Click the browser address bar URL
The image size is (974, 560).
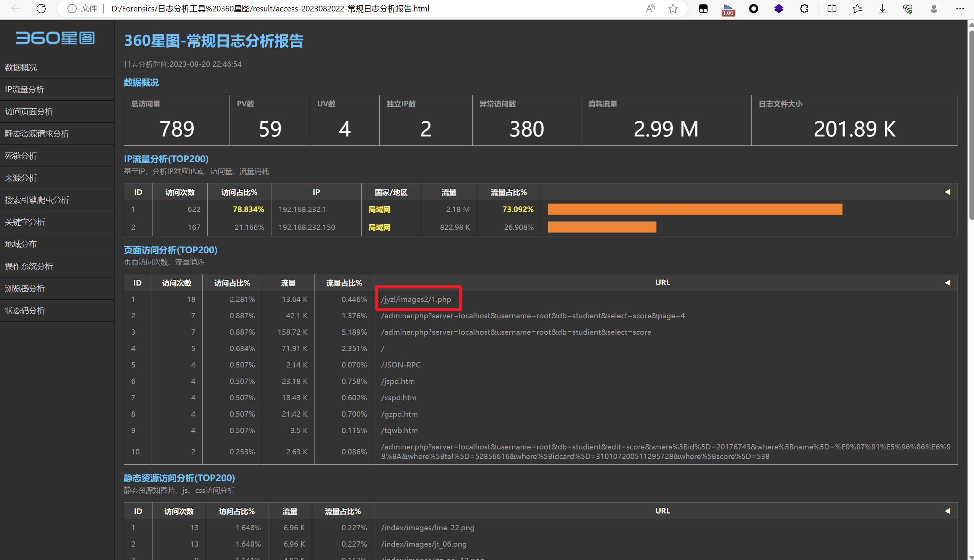point(270,8)
